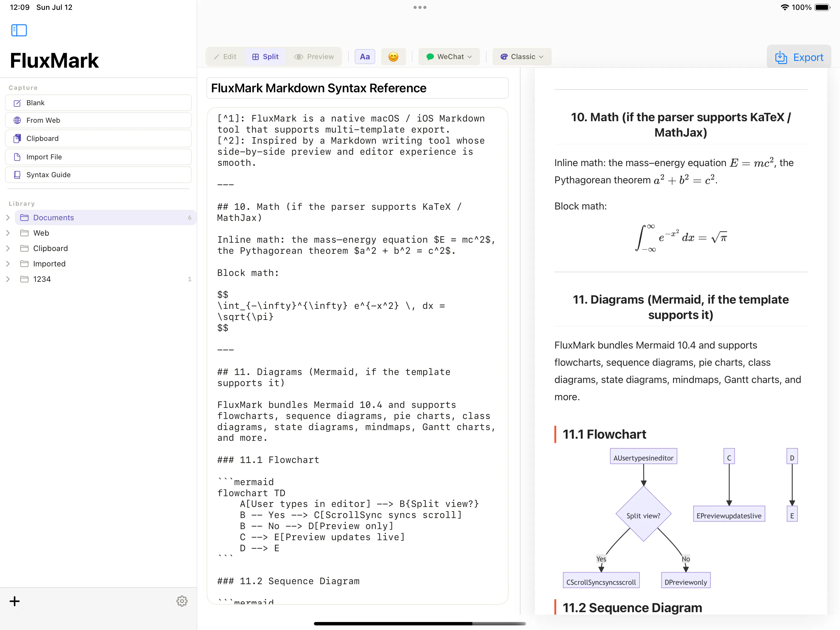Click the From Web globe icon
The height and width of the screenshot is (630, 840).
click(17, 121)
